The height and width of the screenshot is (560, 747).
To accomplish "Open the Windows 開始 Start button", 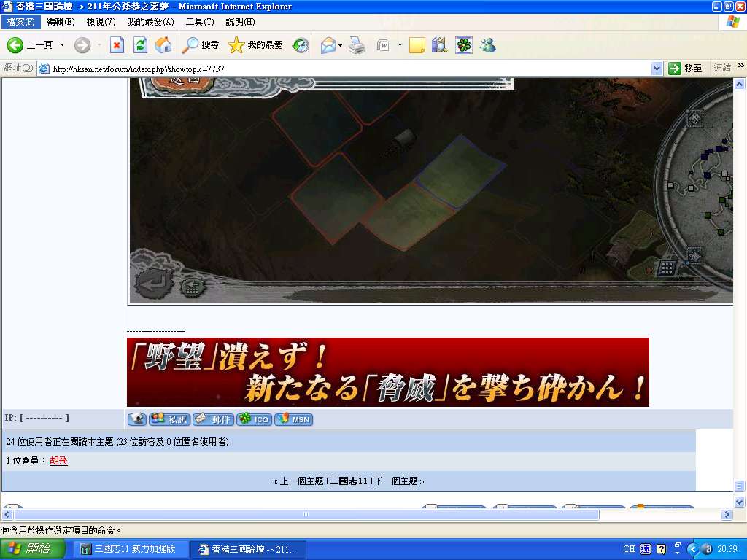I will pyautogui.click(x=32, y=549).
